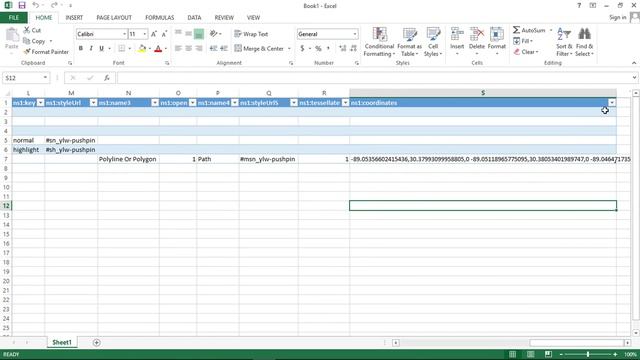Open the Name Box dropdown arrow
640x360 pixels.
(x=45, y=78)
